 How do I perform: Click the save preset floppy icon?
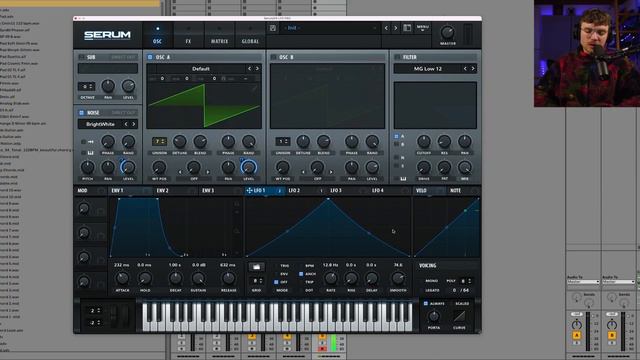click(x=273, y=28)
